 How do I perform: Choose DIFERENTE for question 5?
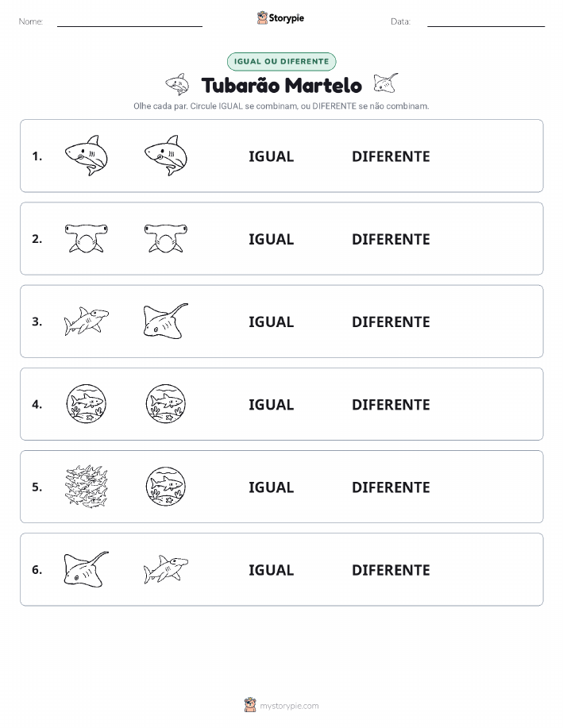tap(391, 487)
